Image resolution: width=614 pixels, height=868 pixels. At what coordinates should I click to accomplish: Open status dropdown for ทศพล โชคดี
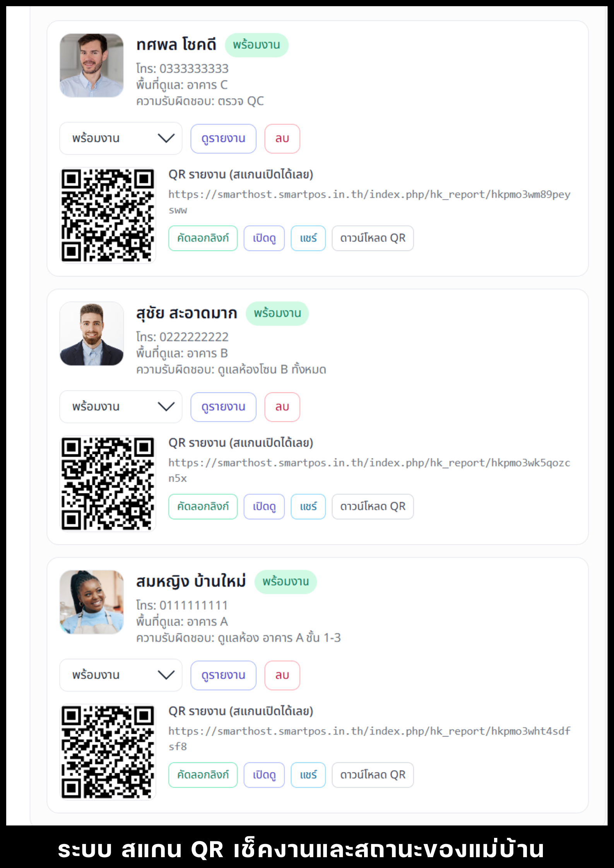coord(120,138)
